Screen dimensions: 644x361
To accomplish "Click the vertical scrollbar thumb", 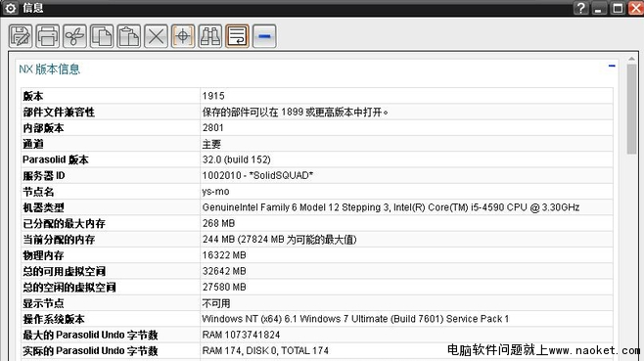I will [631, 110].
